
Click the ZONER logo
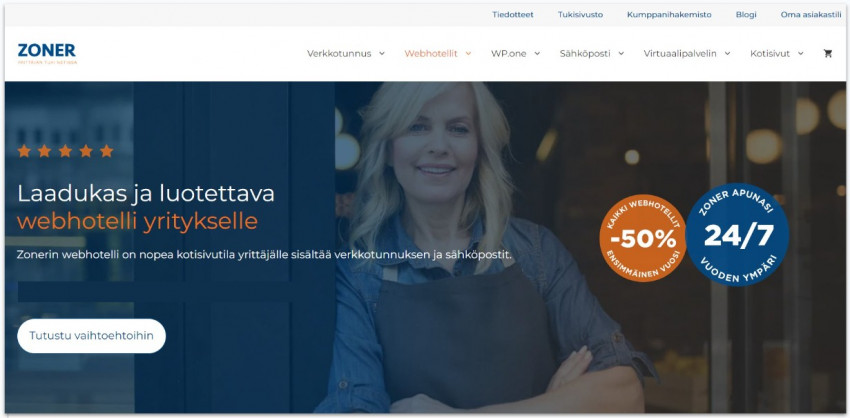[47, 54]
